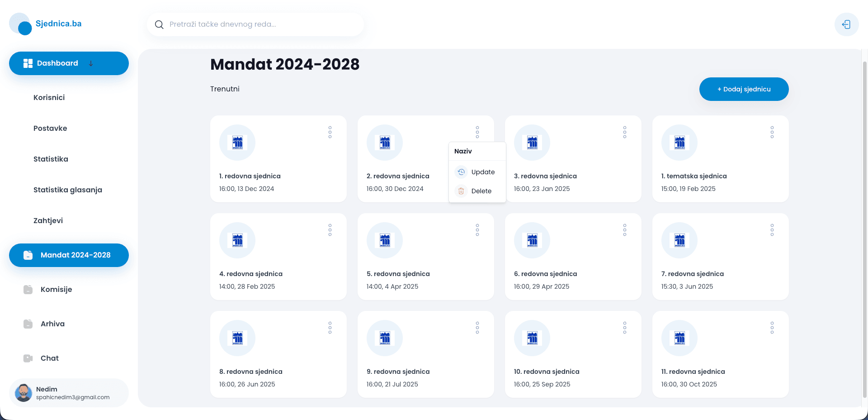868x420 pixels.
Task: Expand options for 11. redovna sjednica card
Action: click(772, 328)
